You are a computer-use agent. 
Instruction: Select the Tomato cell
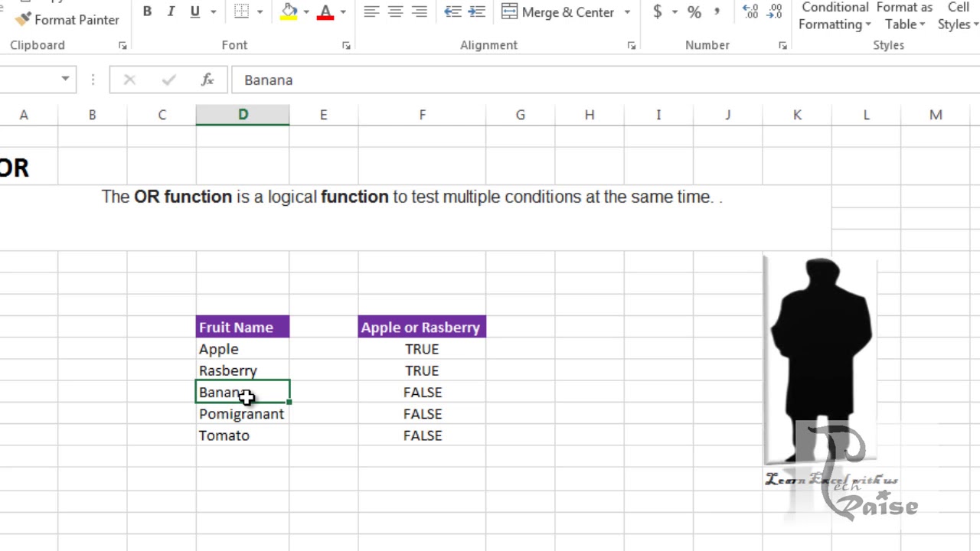click(x=243, y=435)
